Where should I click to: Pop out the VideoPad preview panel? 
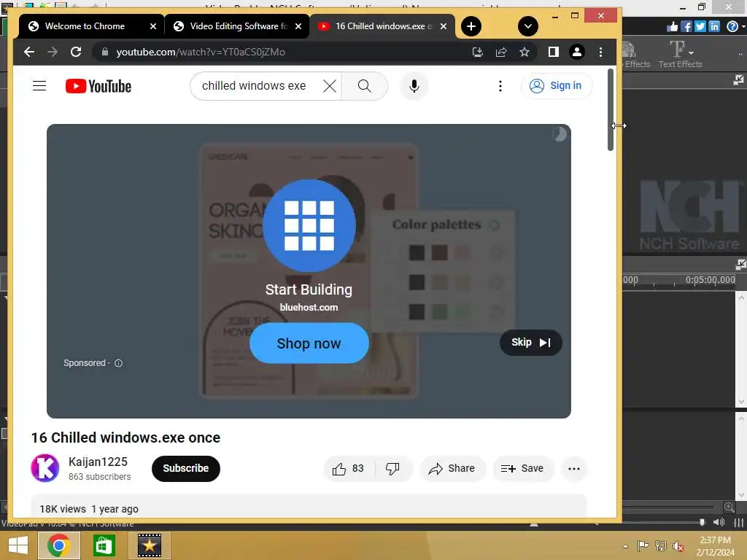(738, 80)
